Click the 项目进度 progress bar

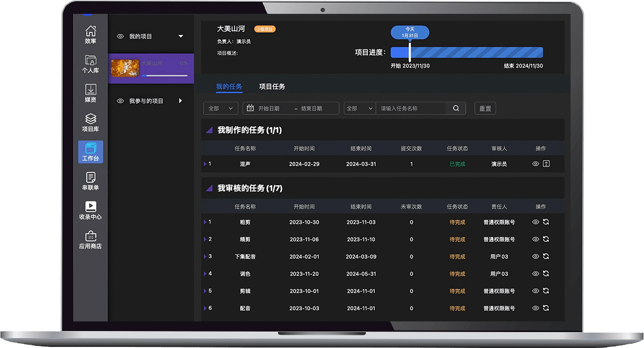(467, 52)
